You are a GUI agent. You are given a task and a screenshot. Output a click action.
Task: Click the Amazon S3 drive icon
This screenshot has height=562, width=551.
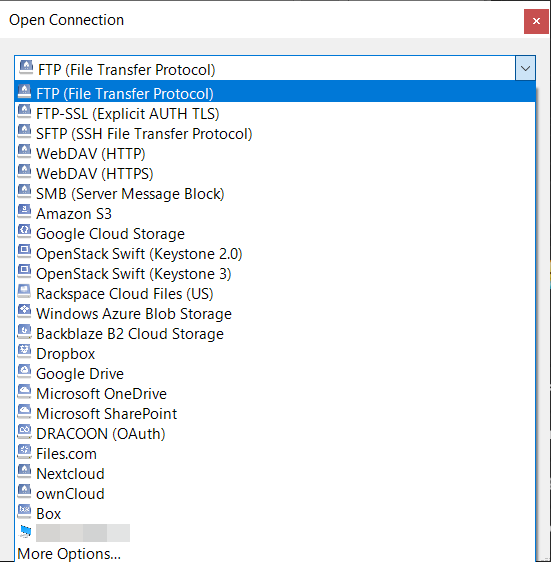pos(24,211)
